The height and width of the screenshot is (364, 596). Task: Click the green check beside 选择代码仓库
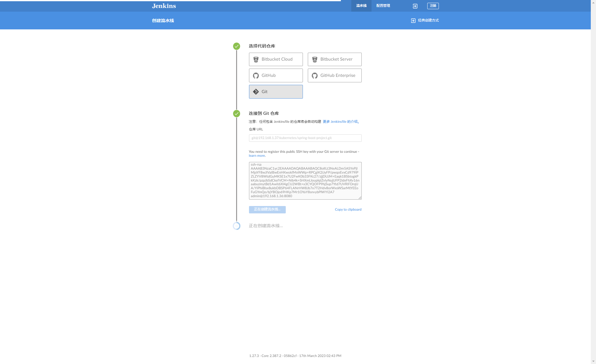pyautogui.click(x=236, y=46)
